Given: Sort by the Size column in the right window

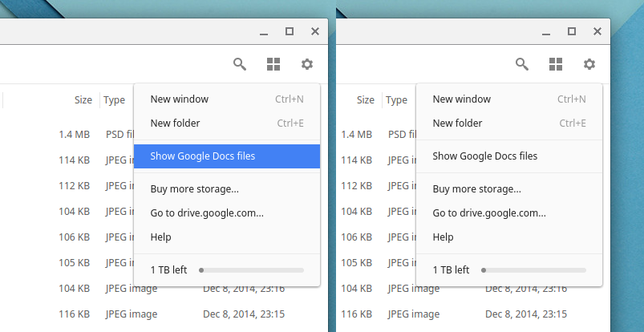Looking at the screenshot, I should click(x=365, y=100).
